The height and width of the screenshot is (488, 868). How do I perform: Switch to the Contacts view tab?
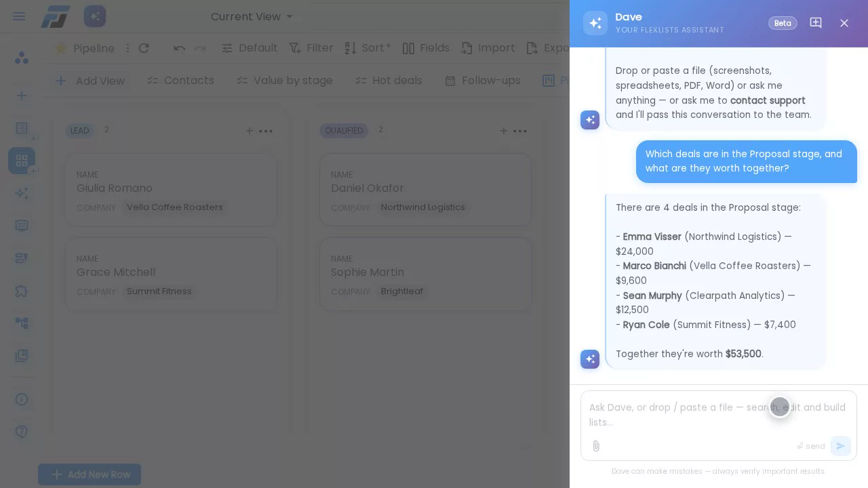180,81
